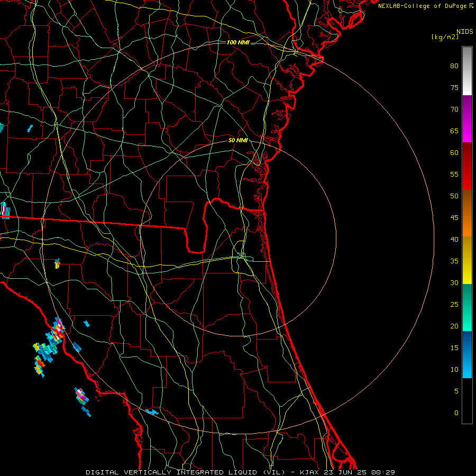
Task: Click the 40 value on the scale
Action: coord(454,239)
